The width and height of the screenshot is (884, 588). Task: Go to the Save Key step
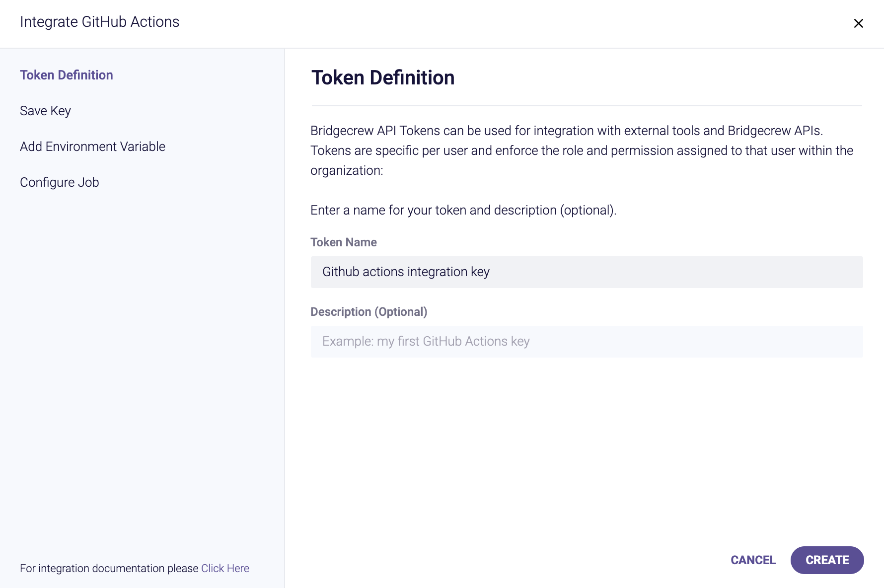45,111
